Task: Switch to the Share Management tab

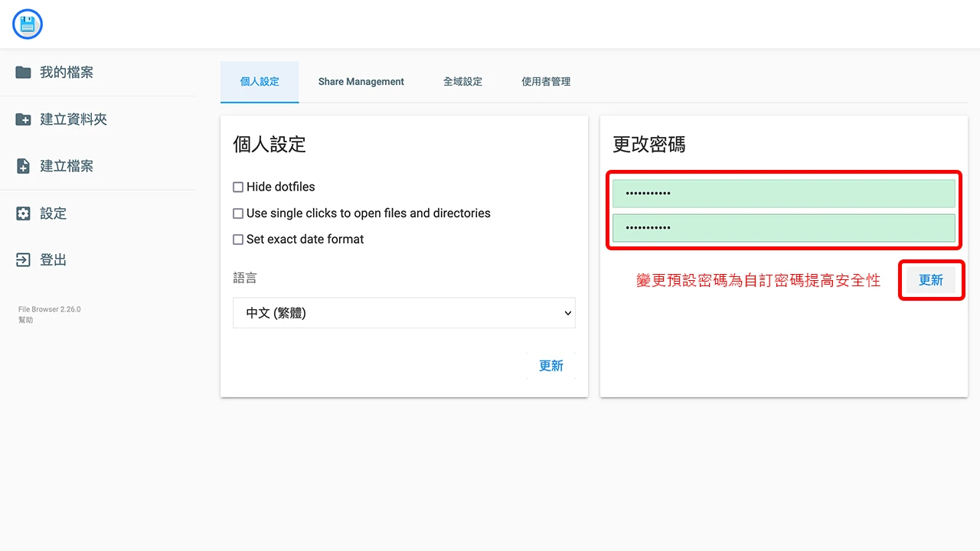Action: click(361, 81)
